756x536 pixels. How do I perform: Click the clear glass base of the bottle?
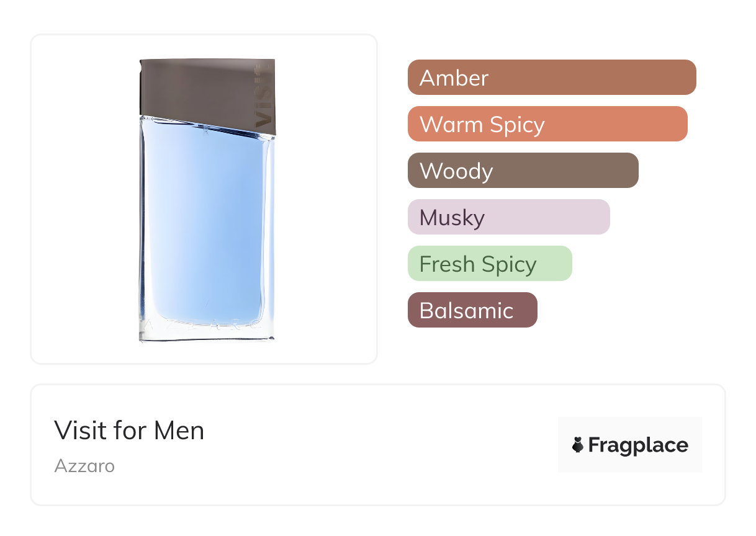(205, 334)
